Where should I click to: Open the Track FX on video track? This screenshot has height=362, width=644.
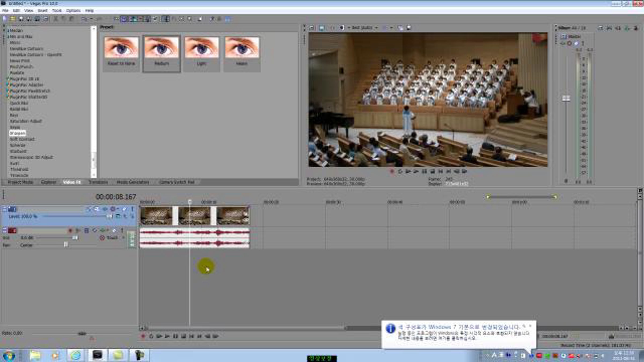pyautogui.click(x=105, y=209)
